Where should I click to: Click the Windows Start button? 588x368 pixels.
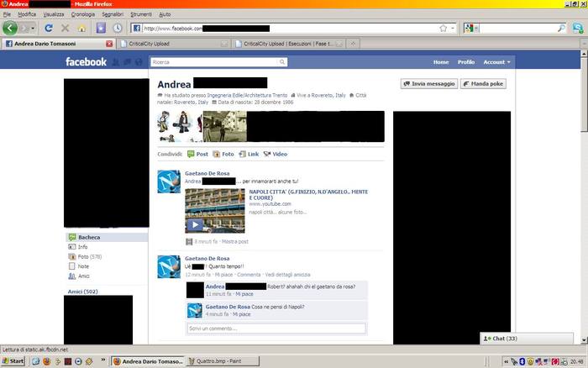coord(13,361)
